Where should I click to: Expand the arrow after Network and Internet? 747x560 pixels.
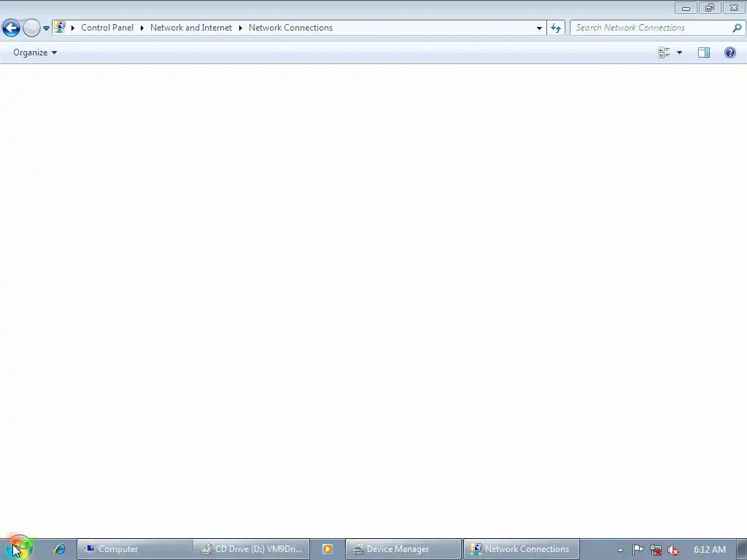(x=241, y=28)
